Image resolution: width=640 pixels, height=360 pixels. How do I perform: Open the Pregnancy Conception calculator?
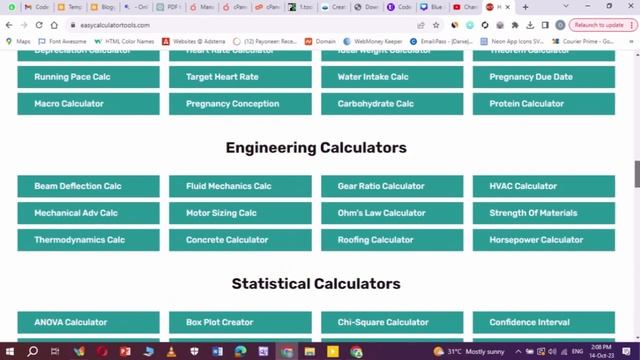click(240, 104)
